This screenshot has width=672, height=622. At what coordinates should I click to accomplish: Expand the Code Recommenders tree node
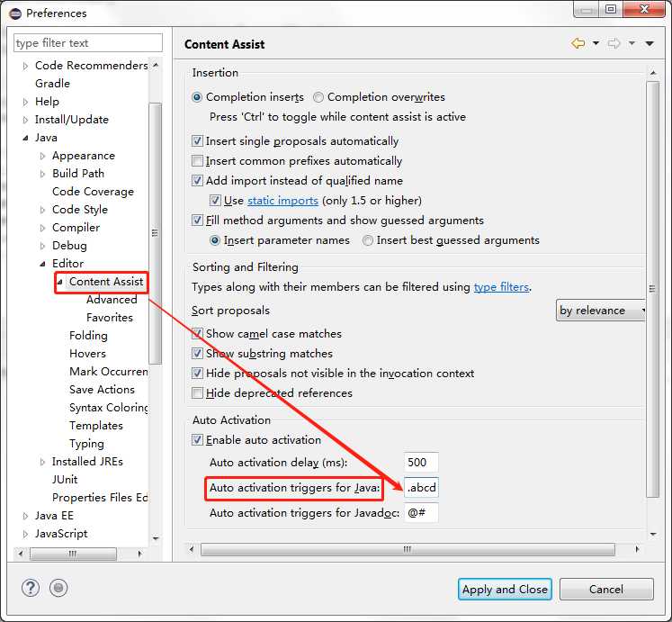pos(25,66)
